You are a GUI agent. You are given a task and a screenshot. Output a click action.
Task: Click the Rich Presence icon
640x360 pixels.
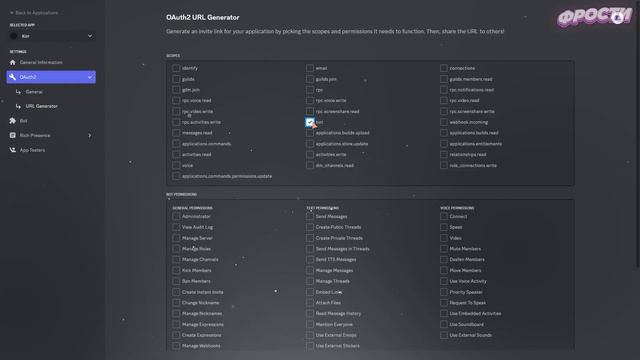13,135
